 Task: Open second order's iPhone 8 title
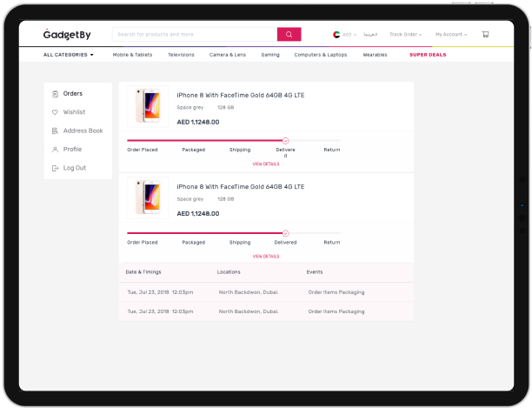click(x=241, y=187)
